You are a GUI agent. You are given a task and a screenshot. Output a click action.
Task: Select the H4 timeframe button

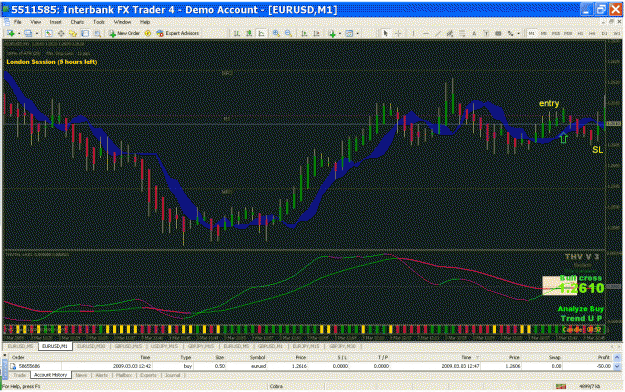point(592,33)
